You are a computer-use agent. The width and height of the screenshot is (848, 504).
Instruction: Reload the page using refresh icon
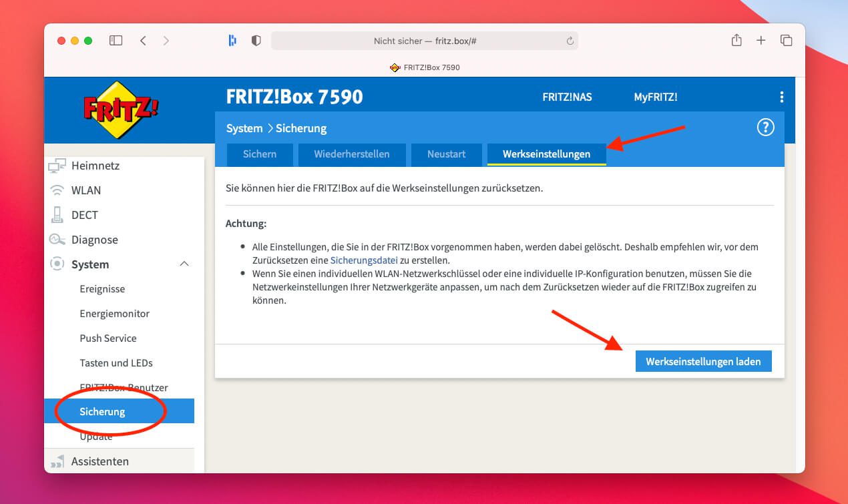pos(570,41)
